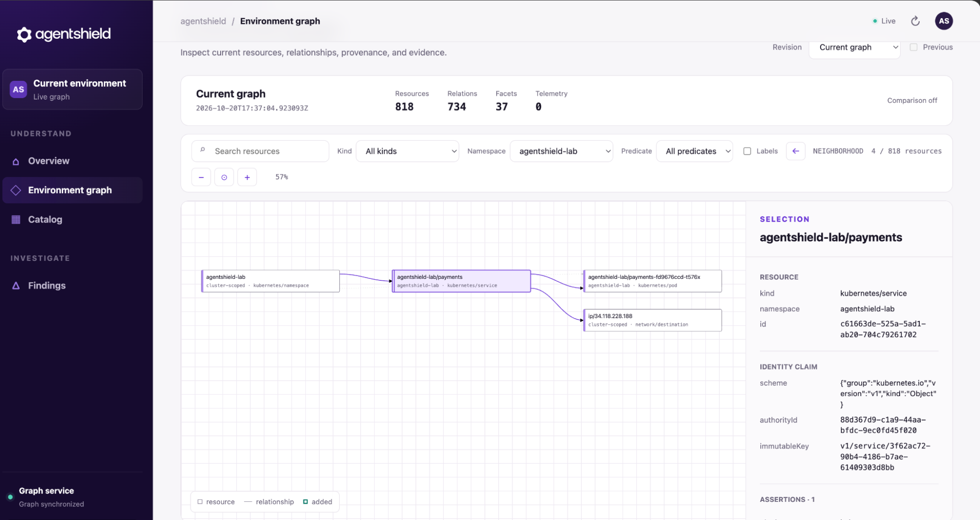Click the Relations count 734
The width and height of the screenshot is (980, 520).
(x=456, y=107)
